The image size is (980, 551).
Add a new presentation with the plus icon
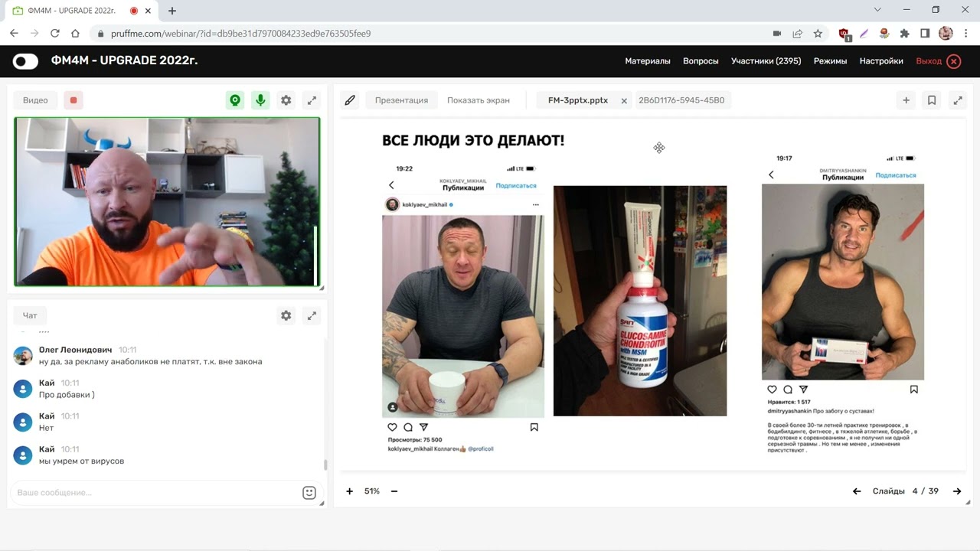[906, 99]
